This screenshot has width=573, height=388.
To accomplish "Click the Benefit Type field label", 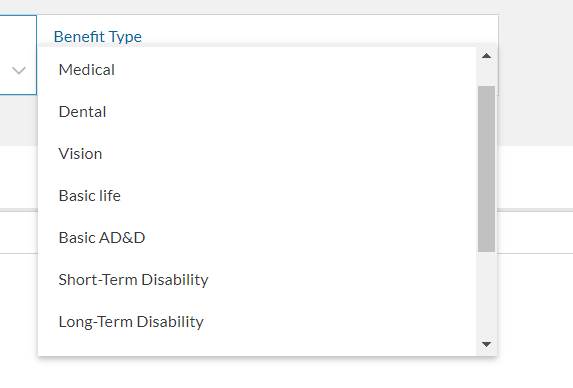I will click(x=98, y=37).
